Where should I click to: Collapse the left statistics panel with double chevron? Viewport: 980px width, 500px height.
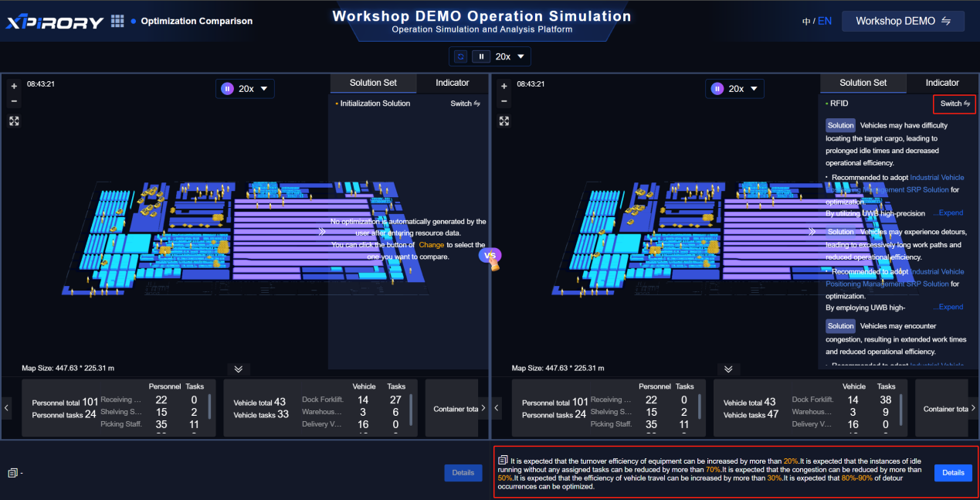[238, 369]
